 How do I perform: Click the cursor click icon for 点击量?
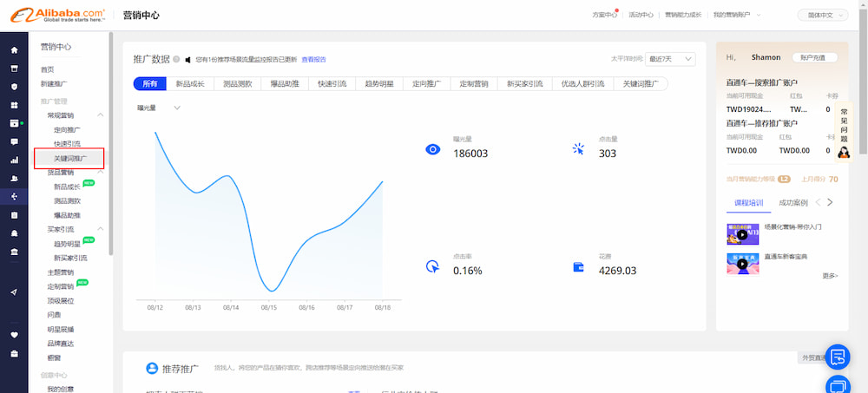(578, 149)
